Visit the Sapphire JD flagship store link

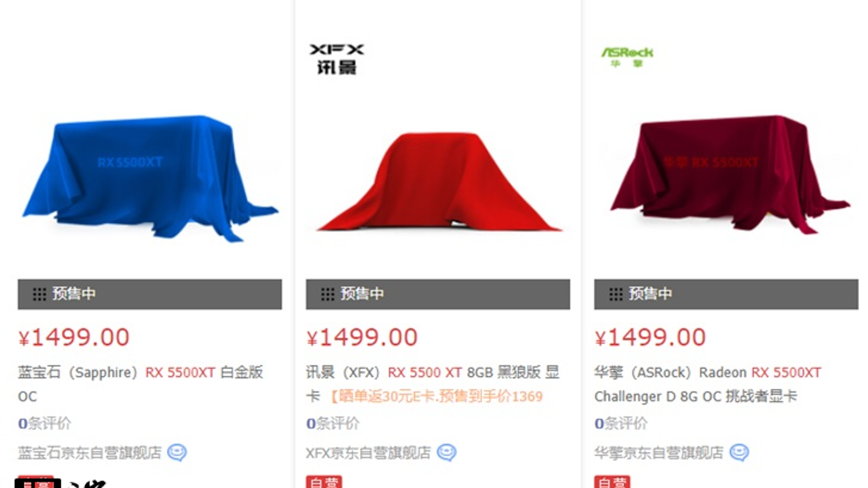[90, 453]
